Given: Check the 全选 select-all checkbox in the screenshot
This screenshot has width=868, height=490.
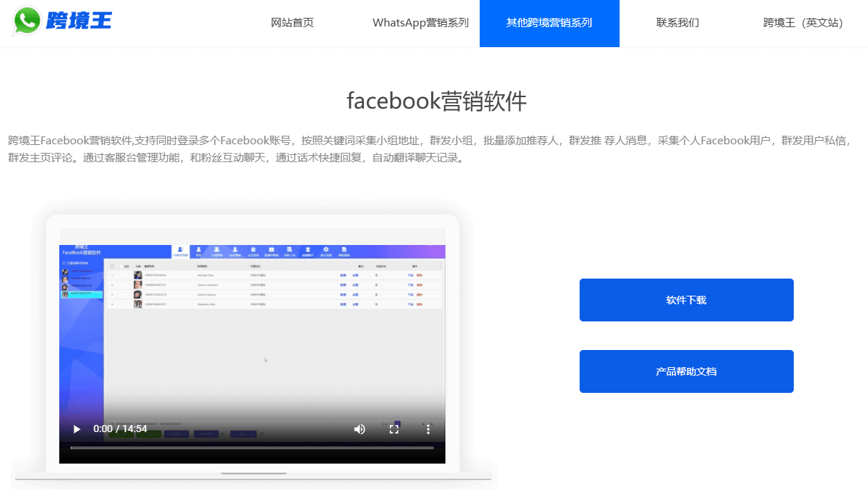Looking at the screenshot, I should [121, 266].
